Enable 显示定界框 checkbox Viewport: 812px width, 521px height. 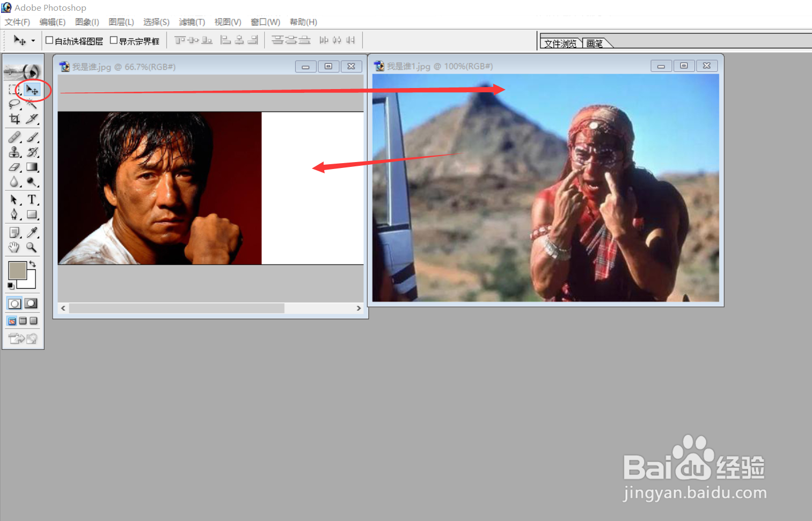(x=113, y=40)
